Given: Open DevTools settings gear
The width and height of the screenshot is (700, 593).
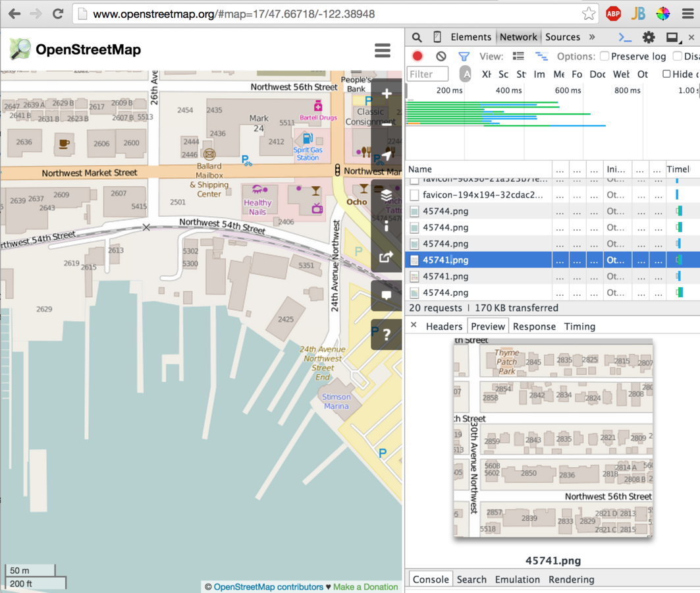Looking at the screenshot, I should [649, 38].
